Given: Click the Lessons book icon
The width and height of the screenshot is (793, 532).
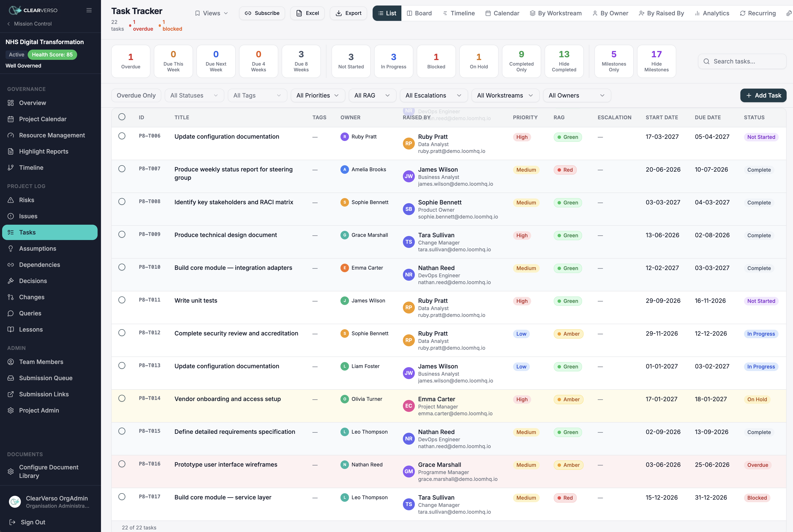Looking at the screenshot, I should tap(11, 329).
